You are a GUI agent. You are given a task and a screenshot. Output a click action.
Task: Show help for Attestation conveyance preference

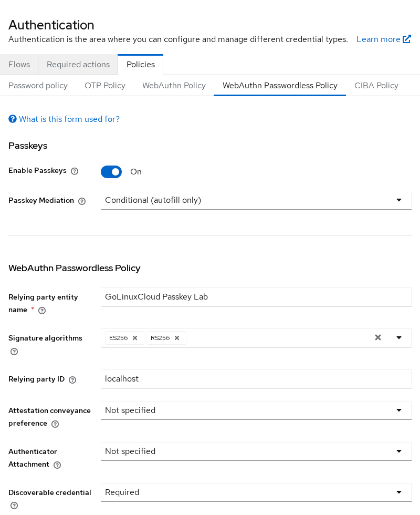pos(55,424)
